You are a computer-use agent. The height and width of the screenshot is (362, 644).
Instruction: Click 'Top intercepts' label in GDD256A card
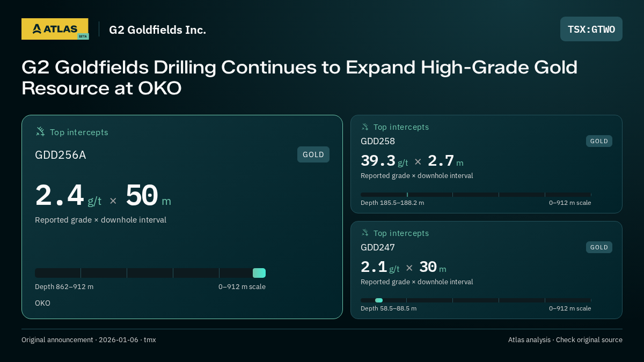tap(79, 132)
